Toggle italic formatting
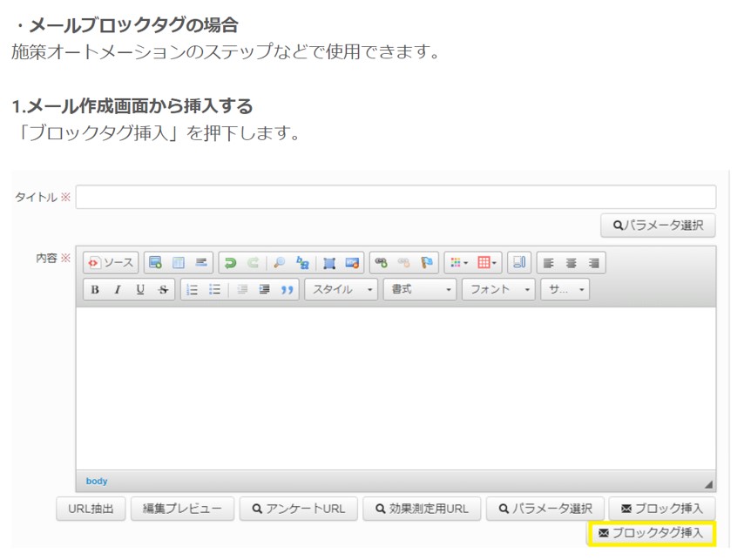 [117, 290]
